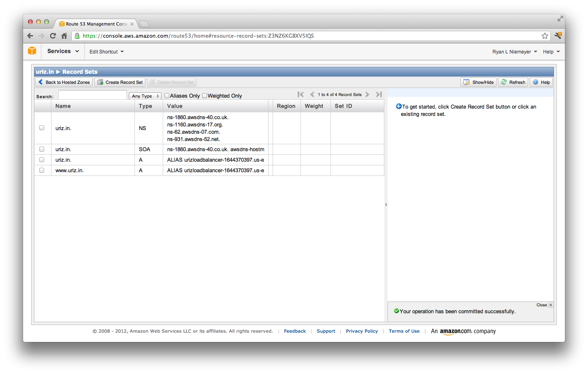Open the Help menu in top bar

(551, 51)
